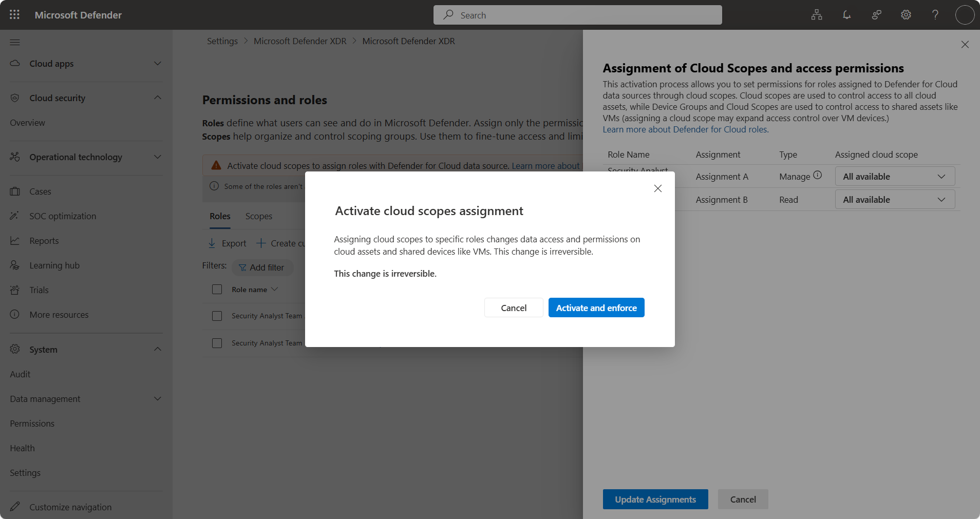Click the notifications bell icon
Image resolution: width=980 pixels, height=519 pixels.
tap(846, 15)
